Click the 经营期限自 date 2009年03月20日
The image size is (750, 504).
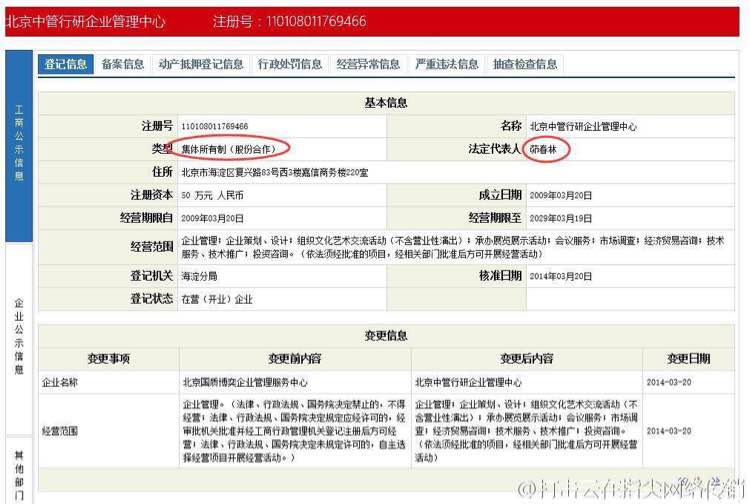212,218
